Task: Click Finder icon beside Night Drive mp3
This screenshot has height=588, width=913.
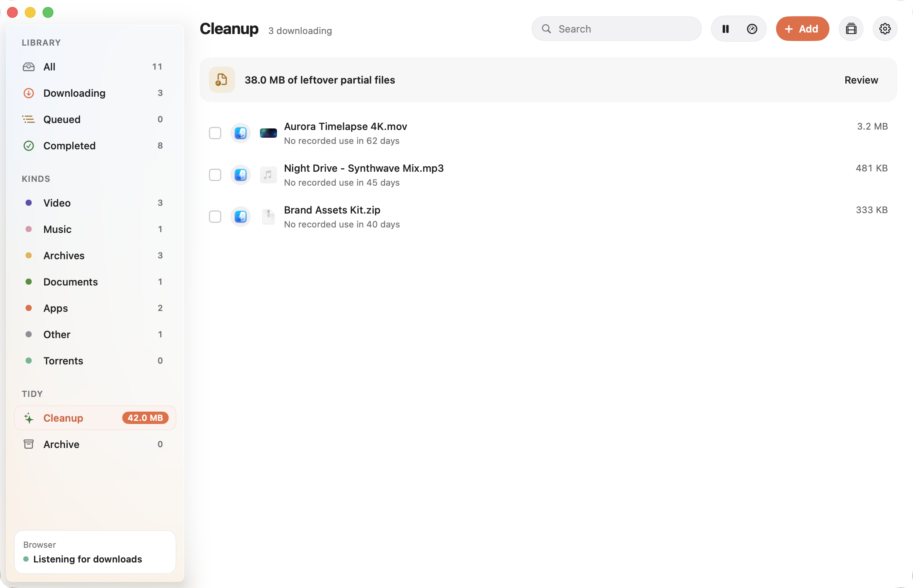Action: 241,175
